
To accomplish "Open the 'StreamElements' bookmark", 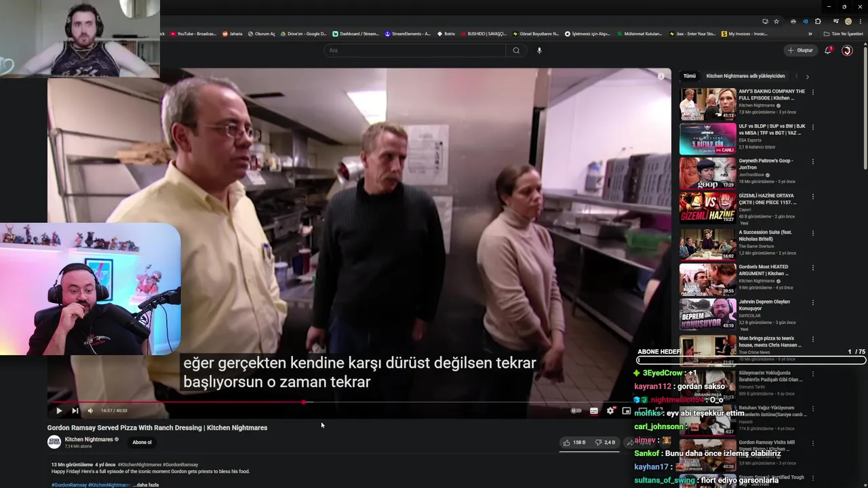I will point(408,33).
